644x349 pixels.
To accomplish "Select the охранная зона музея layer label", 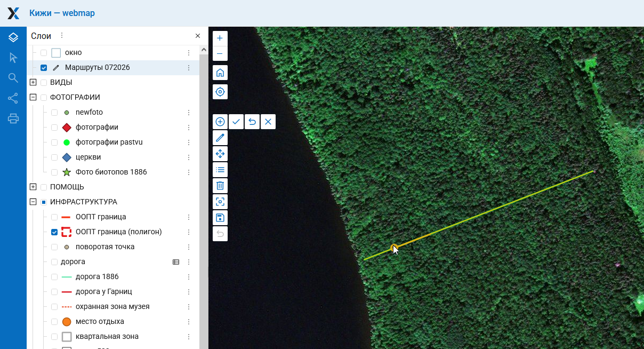I will click(112, 307).
